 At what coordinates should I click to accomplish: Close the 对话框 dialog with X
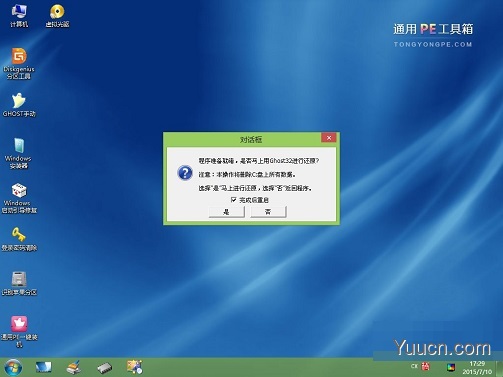point(329,138)
